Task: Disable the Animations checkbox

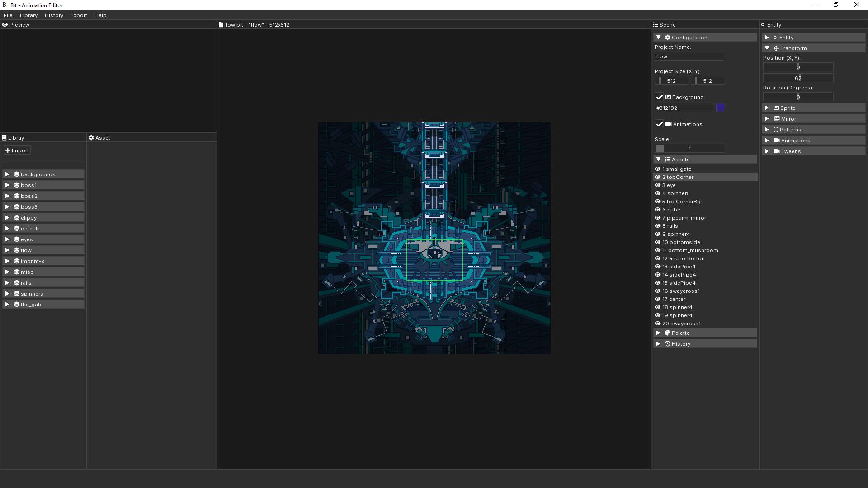Action: coord(659,124)
